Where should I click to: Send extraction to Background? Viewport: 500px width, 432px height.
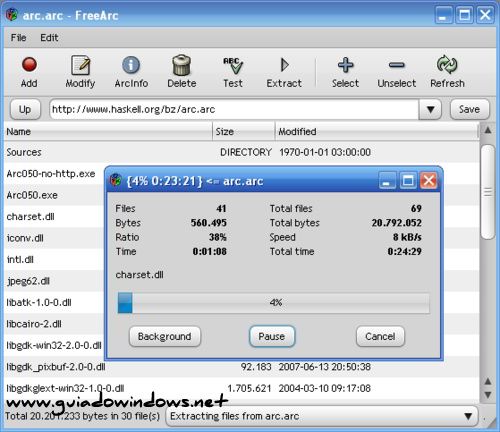tap(165, 336)
